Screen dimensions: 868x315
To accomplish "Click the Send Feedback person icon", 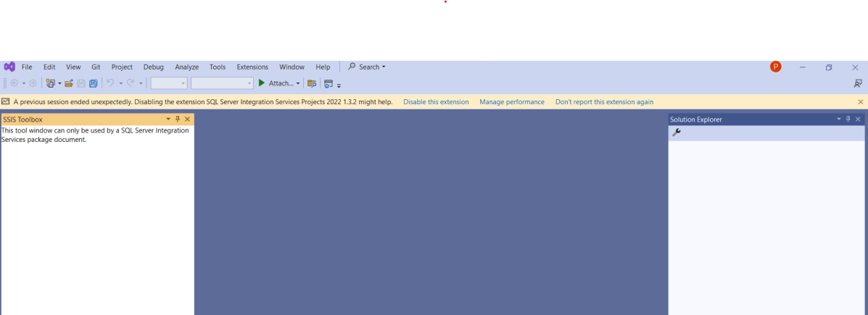I will coord(857,83).
